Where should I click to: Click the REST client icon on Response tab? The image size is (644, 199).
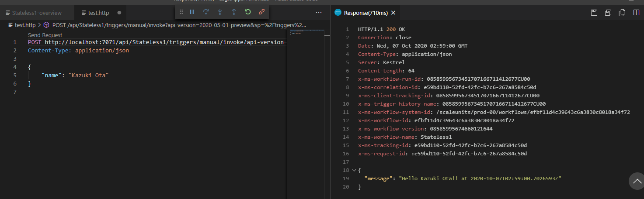pyautogui.click(x=338, y=13)
